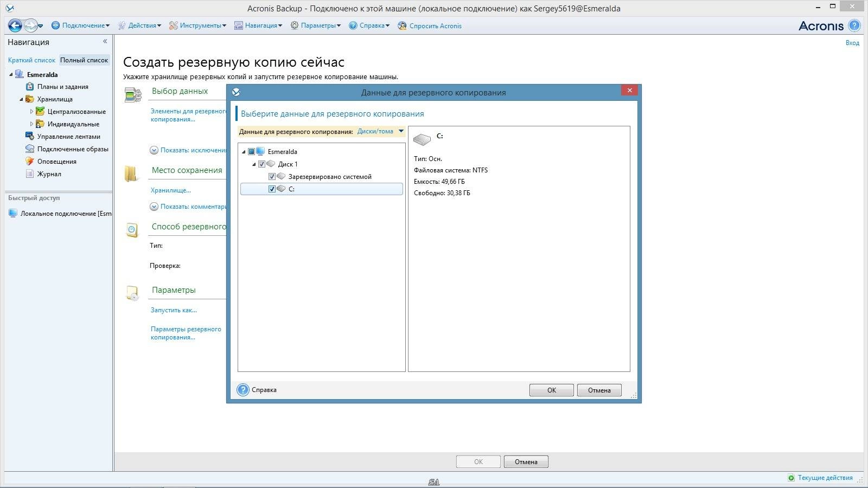868x488 pixels.
Task: Click the Подключенные образы icon
Action: 30,149
